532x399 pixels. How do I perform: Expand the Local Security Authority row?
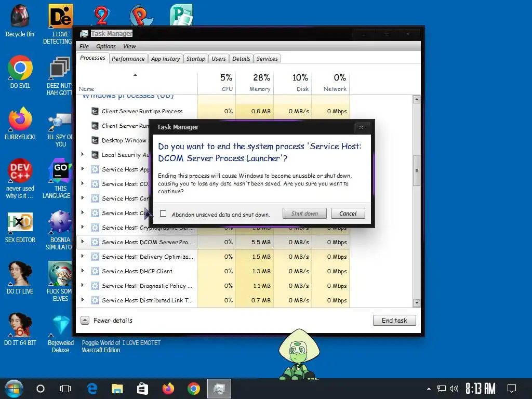click(x=83, y=154)
